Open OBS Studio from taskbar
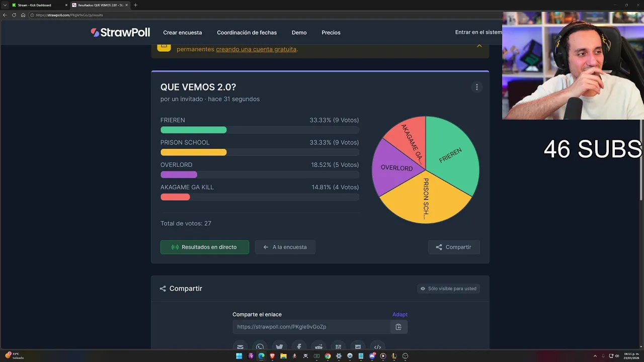Image resolution: width=644 pixels, height=362 pixels. pos(405,356)
